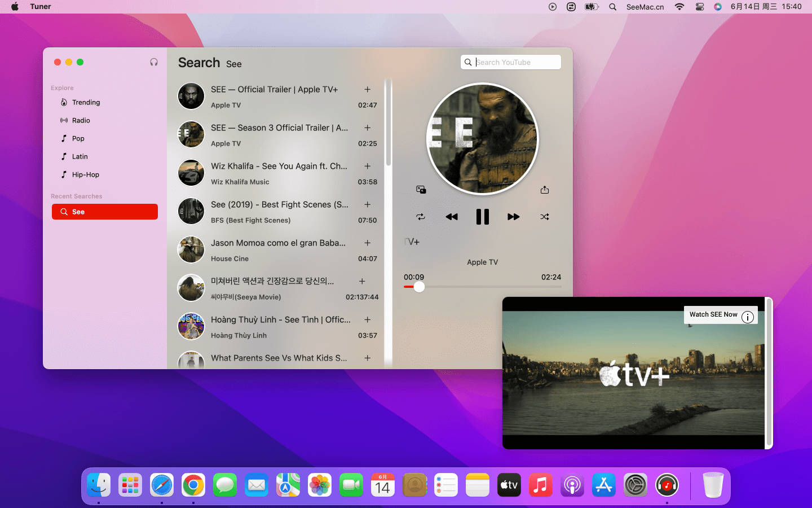Click the share icon in the player

(x=545, y=190)
